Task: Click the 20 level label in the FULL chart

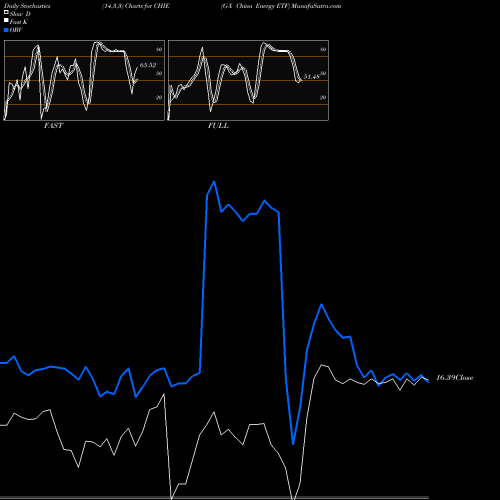Action: coord(323,97)
